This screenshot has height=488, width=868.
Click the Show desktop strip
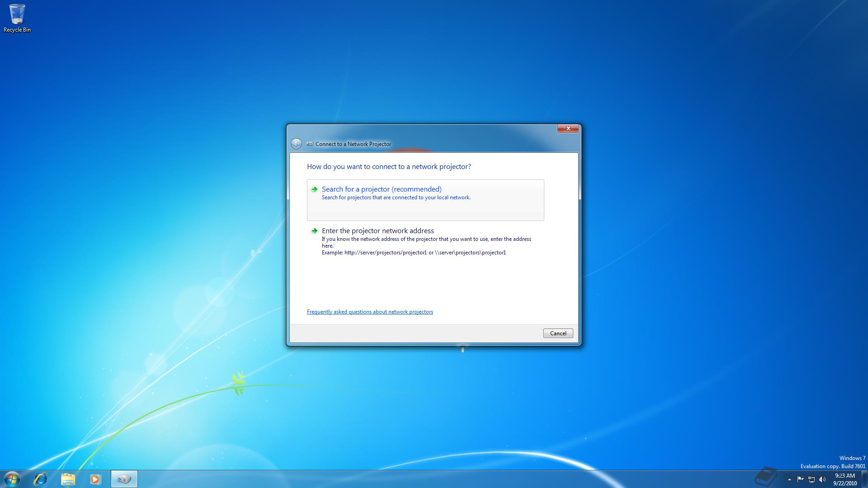tap(864, 479)
